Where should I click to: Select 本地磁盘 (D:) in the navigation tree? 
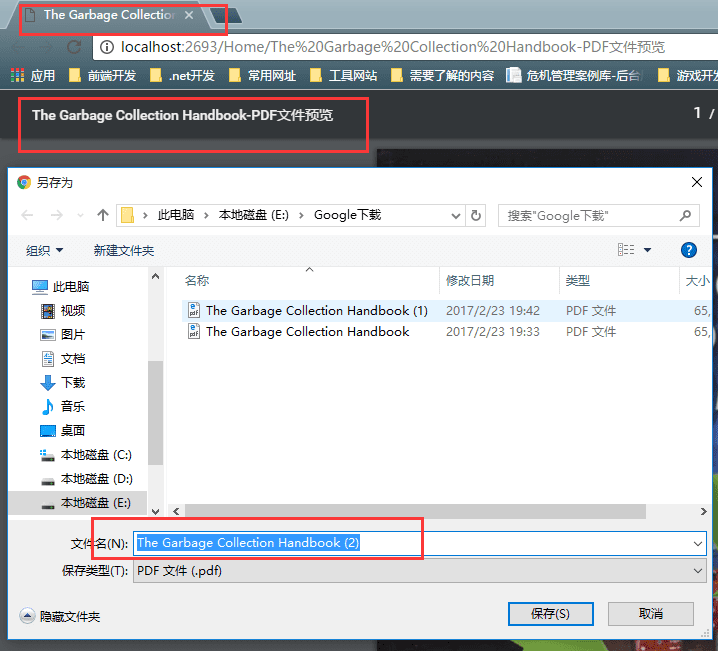pos(86,479)
